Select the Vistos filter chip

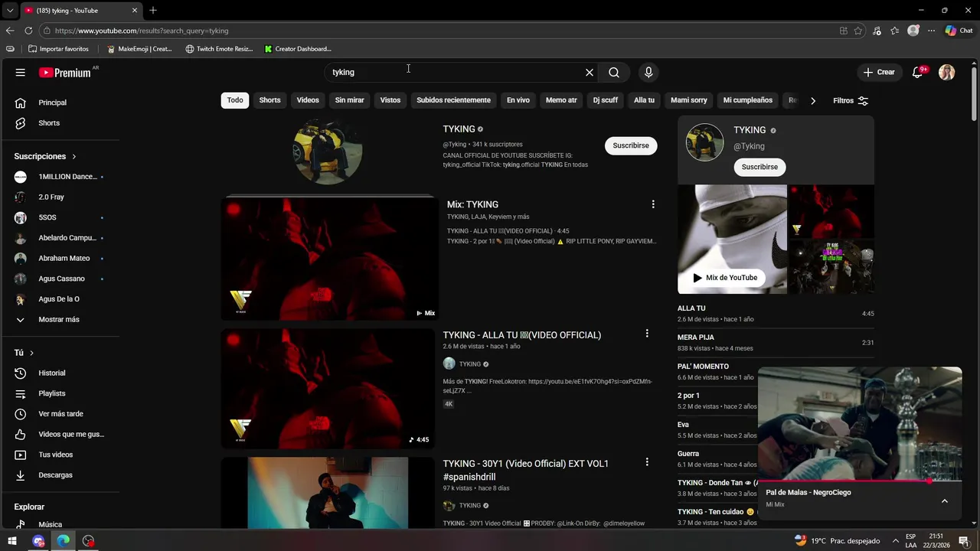tap(390, 100)
